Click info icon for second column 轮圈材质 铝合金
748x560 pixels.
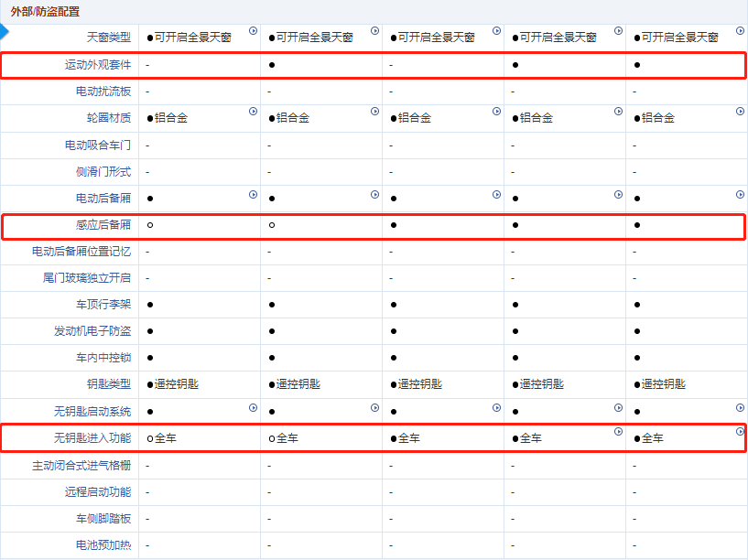tap(374, 112)
